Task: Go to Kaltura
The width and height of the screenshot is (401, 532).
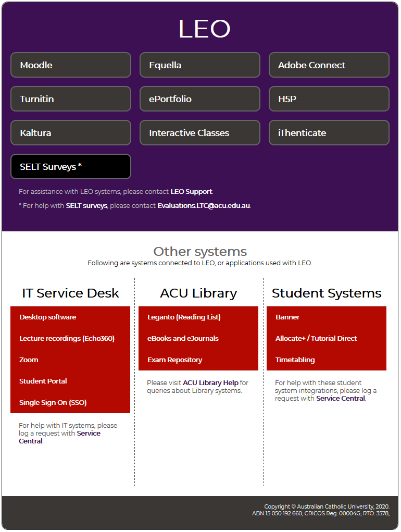Action: pos(70,133)
